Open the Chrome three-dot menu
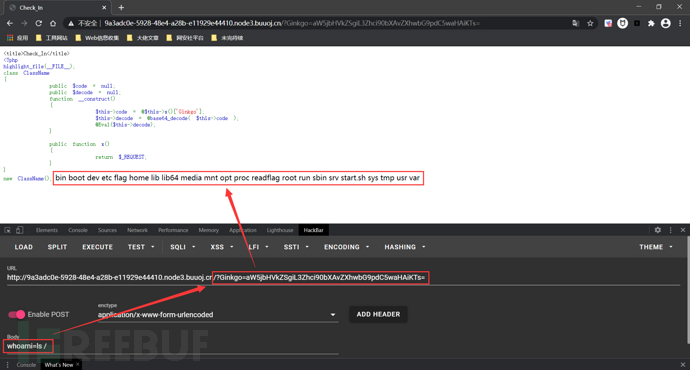The width and height of the screenshot is (690, 370). pyautogui.click(x=680, y=23)
